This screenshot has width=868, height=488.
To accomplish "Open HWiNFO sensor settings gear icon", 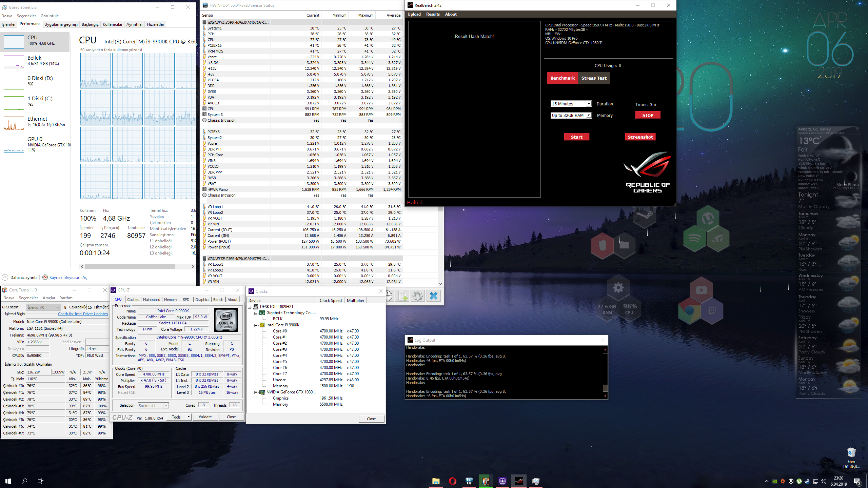I will coord(418,296).
